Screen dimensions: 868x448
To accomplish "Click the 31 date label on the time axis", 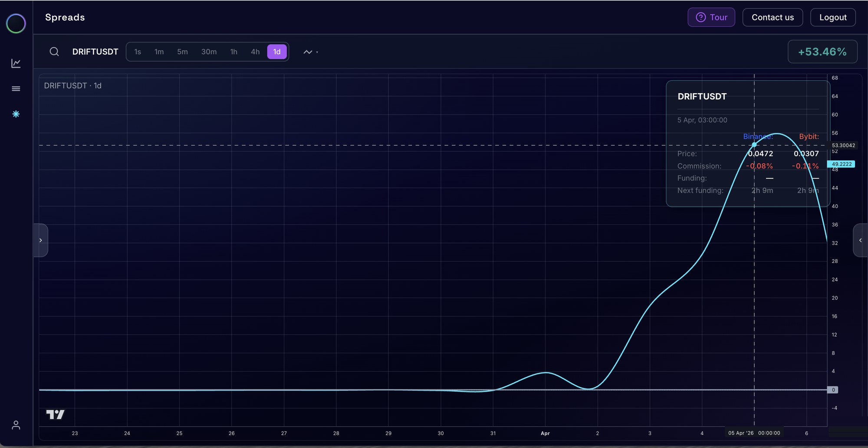I will 493,433.
